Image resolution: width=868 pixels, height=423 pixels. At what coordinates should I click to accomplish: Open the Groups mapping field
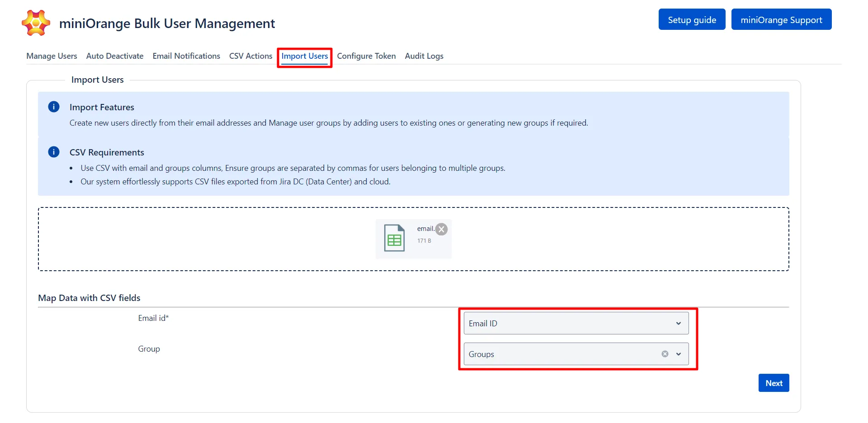coord(576,354)
